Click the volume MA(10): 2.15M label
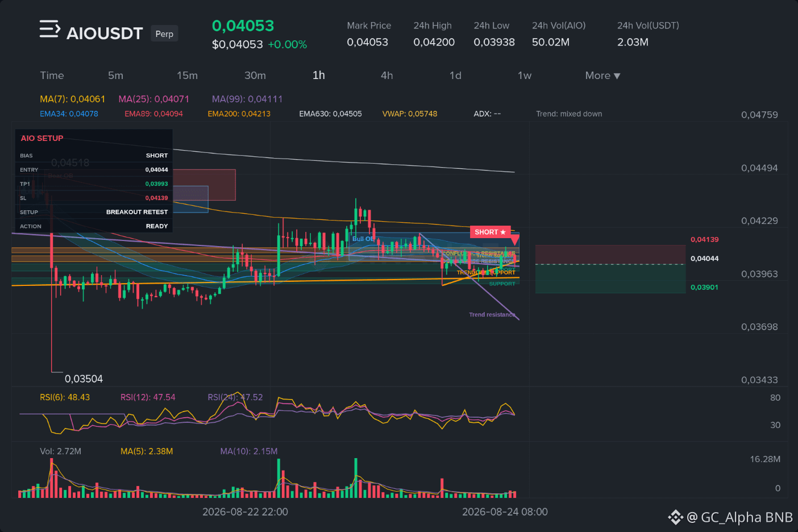The height and width of the screenshot is (532, 798). coord(249,451)
